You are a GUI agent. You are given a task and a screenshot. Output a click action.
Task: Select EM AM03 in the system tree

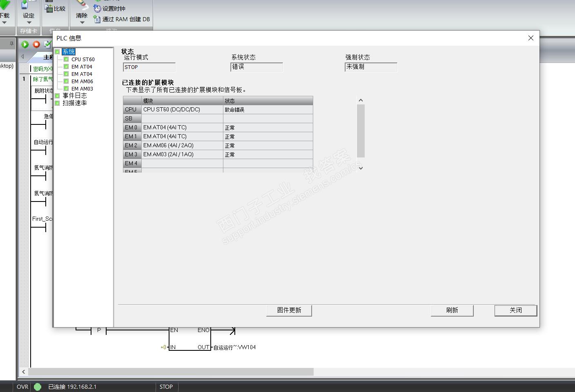pyautogui.click(x=82, y=89)
